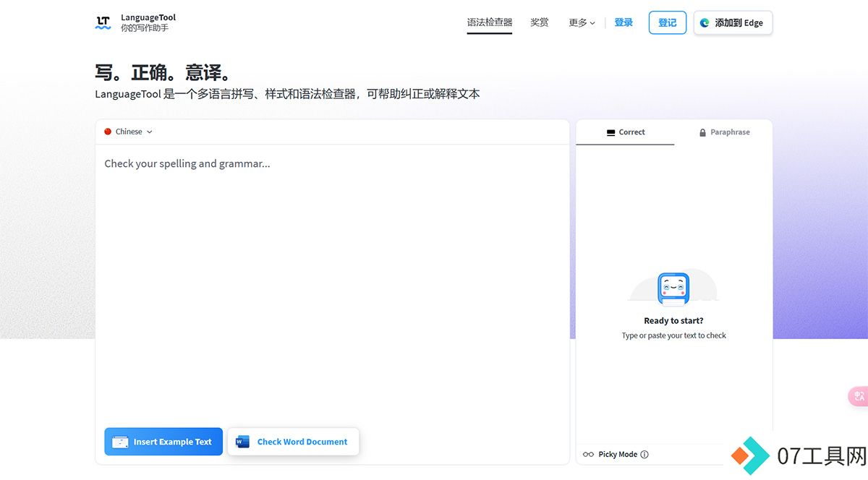This screenshot has width=868, height=480.
Task: Click into the spelling and grammar text area
Action: point(332,282)
